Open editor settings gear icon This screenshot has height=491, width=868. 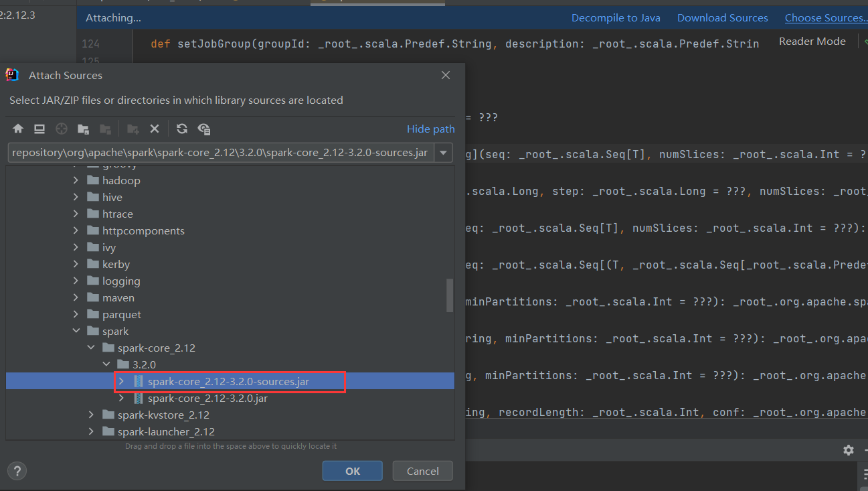click(x=849, y=450)
